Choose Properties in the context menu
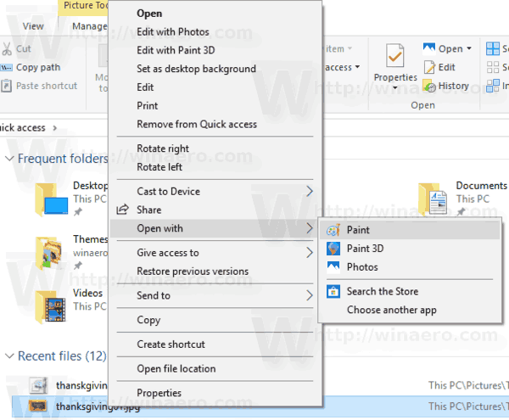The width and height of the screenshot is (509, 420). [x=215, y=393]
